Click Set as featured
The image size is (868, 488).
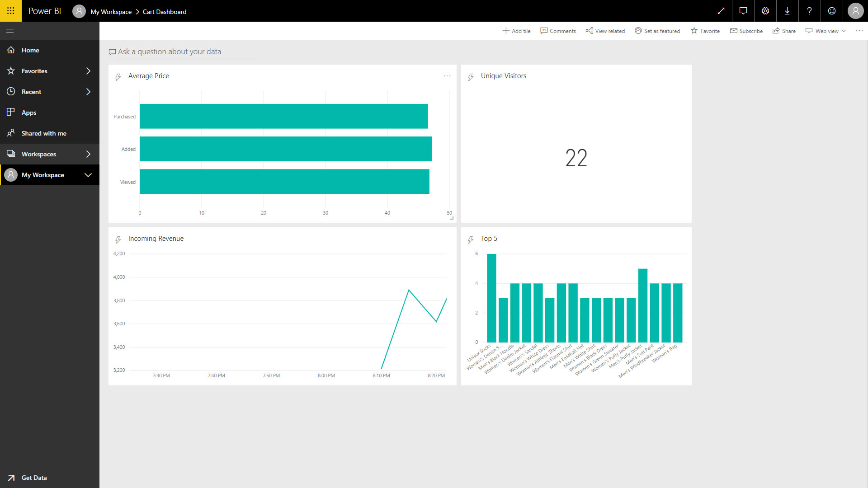(x=657, y=31)
